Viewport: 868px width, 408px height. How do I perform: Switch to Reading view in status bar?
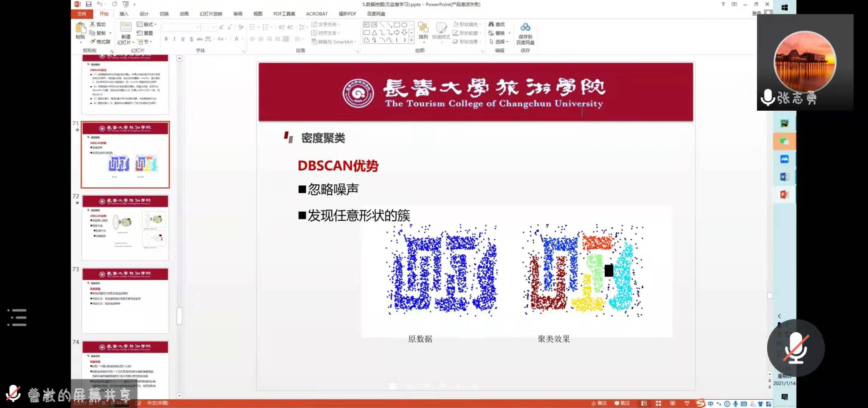click(x=673, y=403)
